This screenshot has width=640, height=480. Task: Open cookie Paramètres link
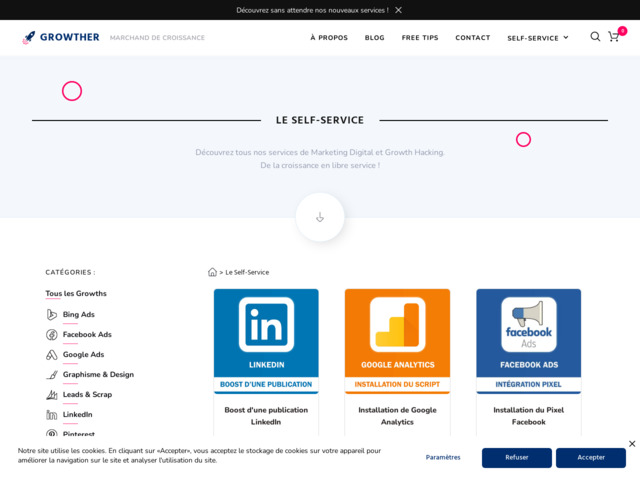443,458
